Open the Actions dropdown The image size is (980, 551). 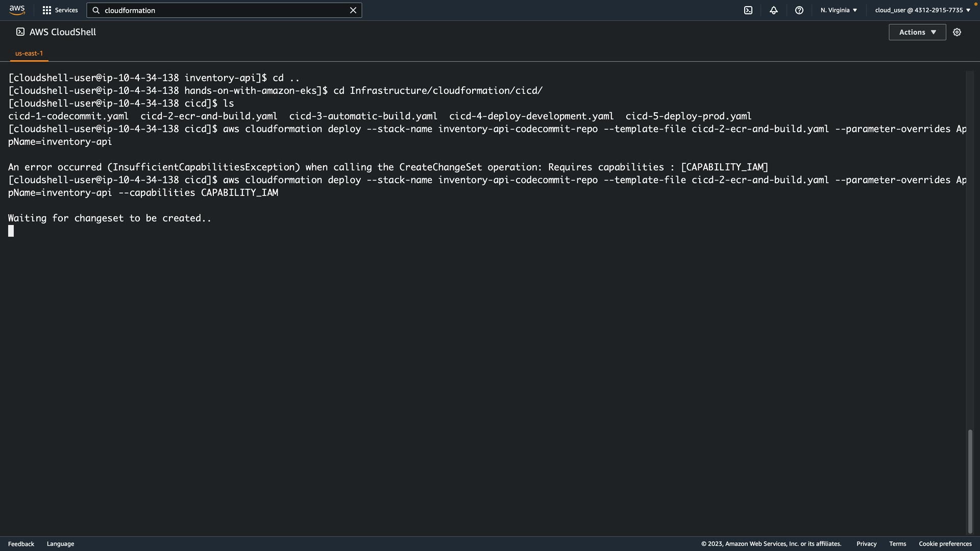tap(917, 32)
